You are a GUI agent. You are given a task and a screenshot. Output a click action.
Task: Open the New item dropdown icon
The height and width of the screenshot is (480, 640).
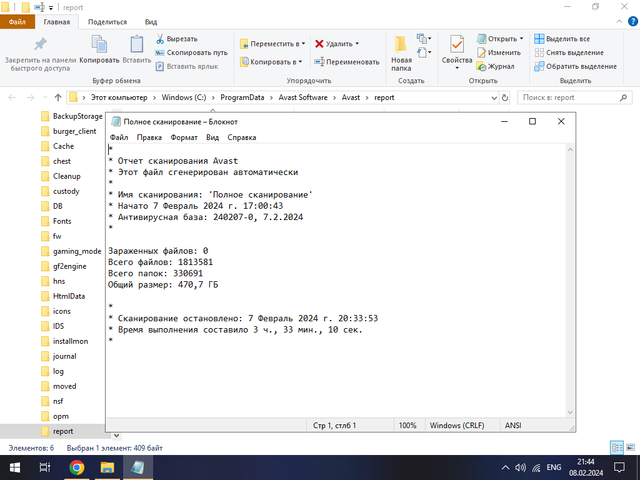click(424, 39)
